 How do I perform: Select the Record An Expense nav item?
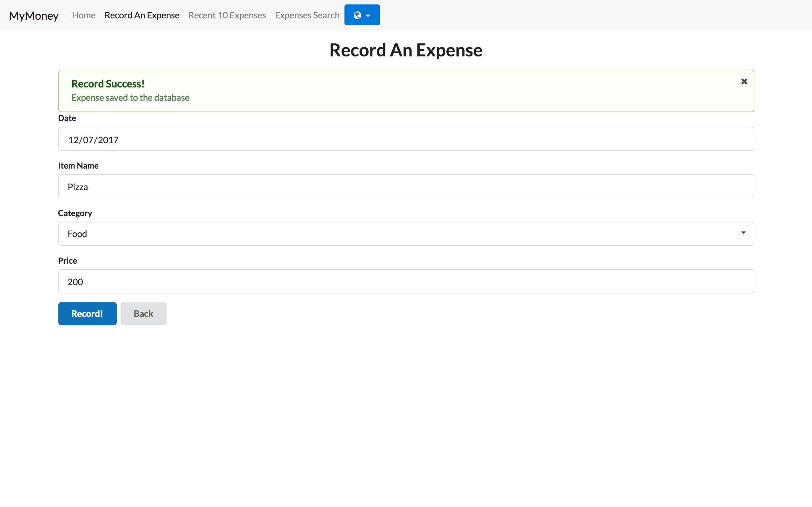tap(141, 15)
